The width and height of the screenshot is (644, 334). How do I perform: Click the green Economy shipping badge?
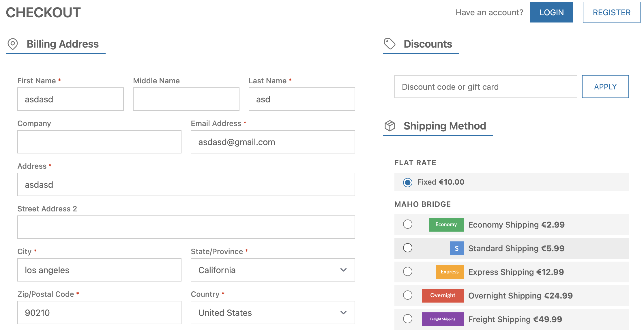(x=446, y=224)
